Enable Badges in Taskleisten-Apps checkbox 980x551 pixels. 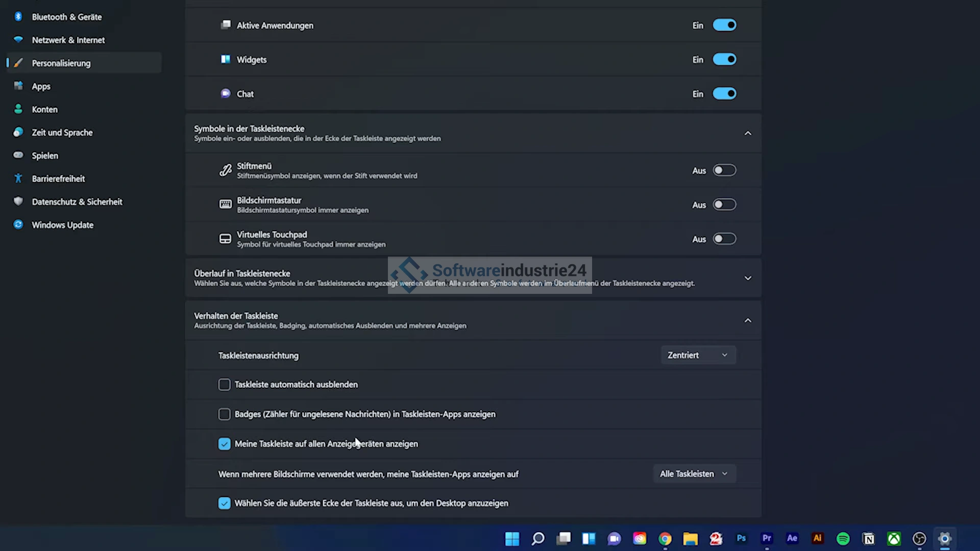pos(225,414)
